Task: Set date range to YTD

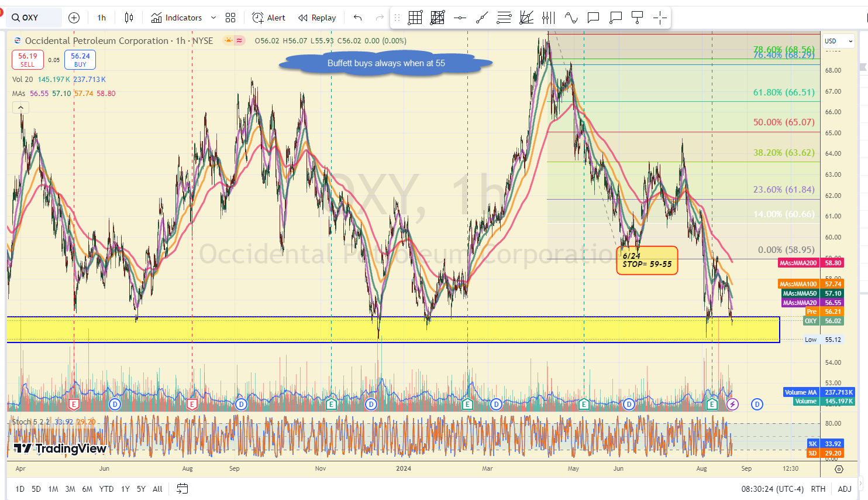Action: [x=106, y=489]
